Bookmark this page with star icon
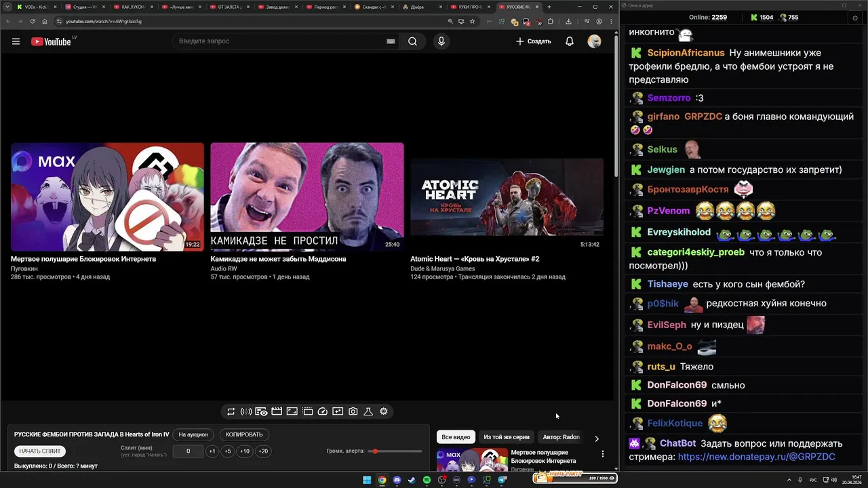868x488 pixels. click(473, 21)
